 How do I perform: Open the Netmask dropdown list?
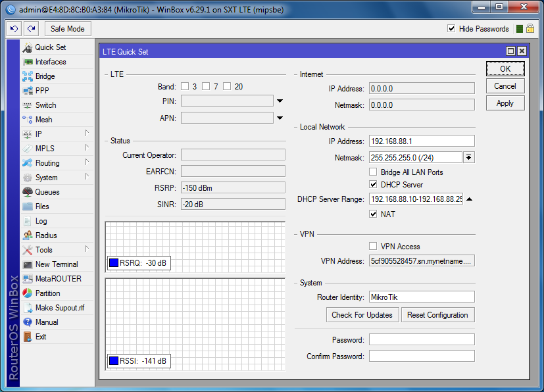click(468, 157)
